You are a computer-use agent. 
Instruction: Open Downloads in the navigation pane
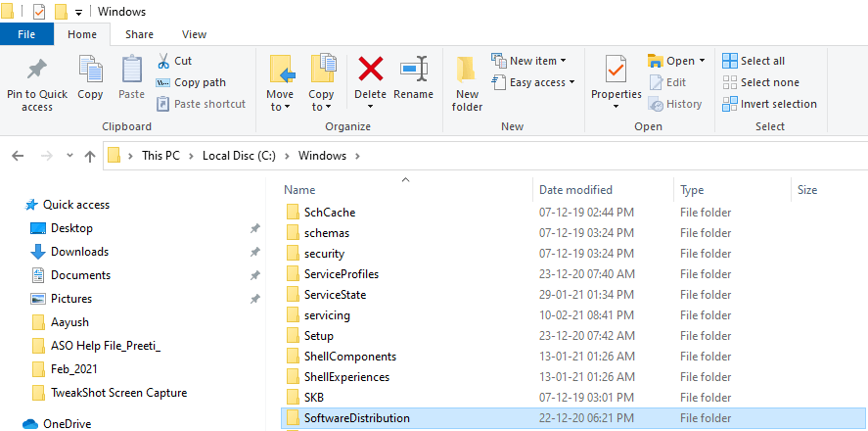tap(69, 252)
